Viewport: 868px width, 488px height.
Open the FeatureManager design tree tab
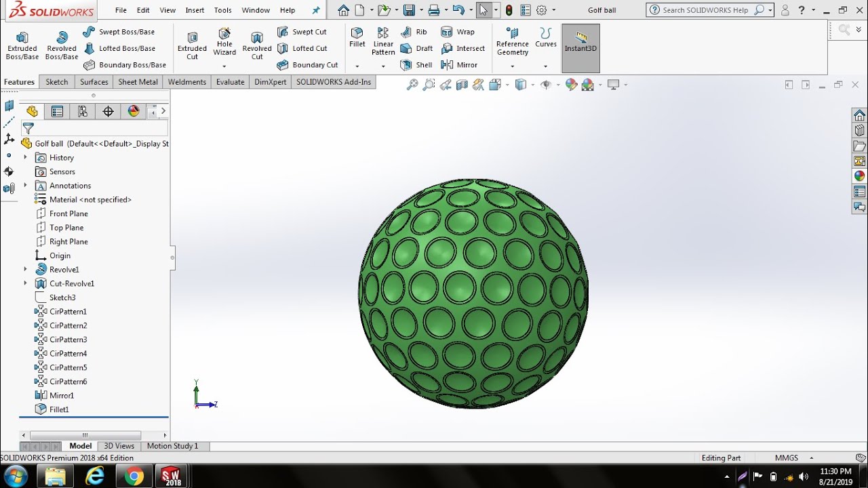tap(32, 112)
